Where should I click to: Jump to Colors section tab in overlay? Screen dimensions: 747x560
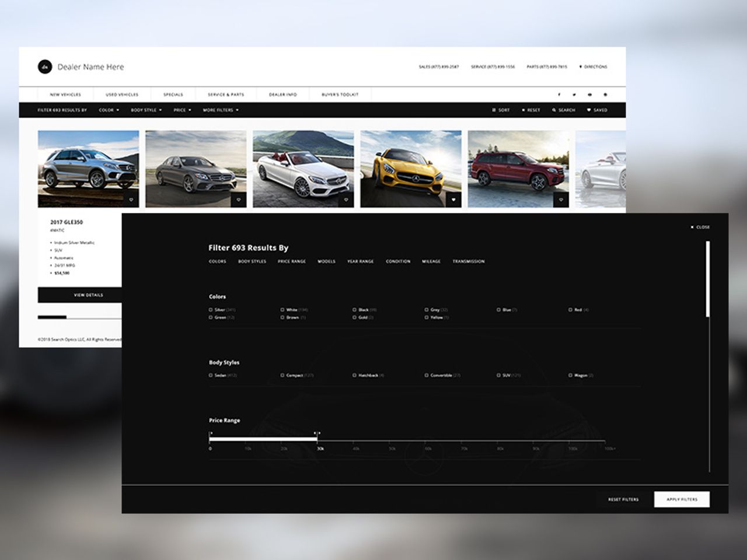pyautogui.click(x=218, y=261)
